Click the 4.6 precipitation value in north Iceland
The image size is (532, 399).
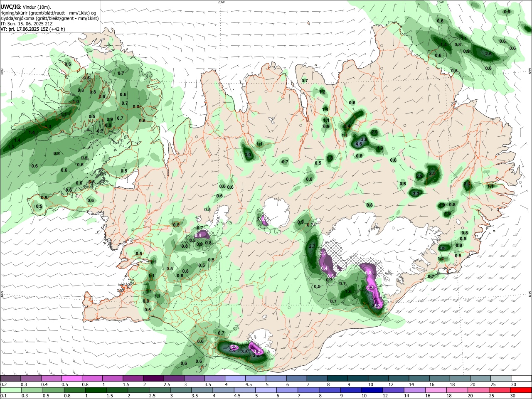[x=359, y=145]
